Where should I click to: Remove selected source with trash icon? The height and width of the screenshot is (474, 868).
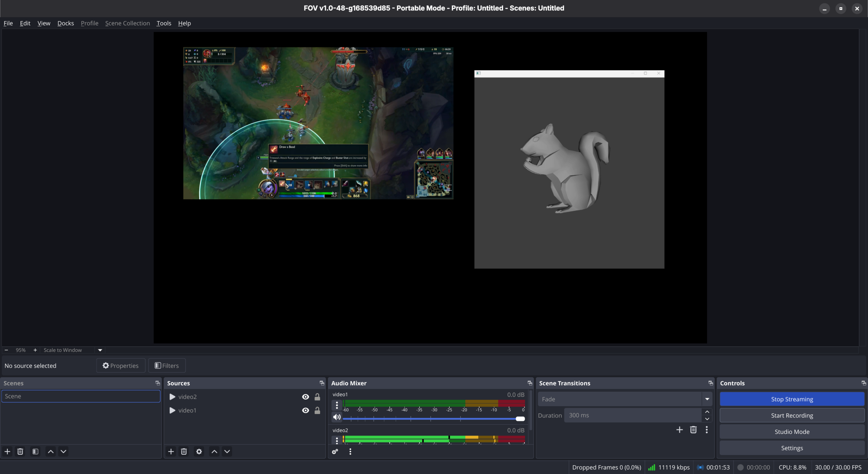(x=184, y=451)
